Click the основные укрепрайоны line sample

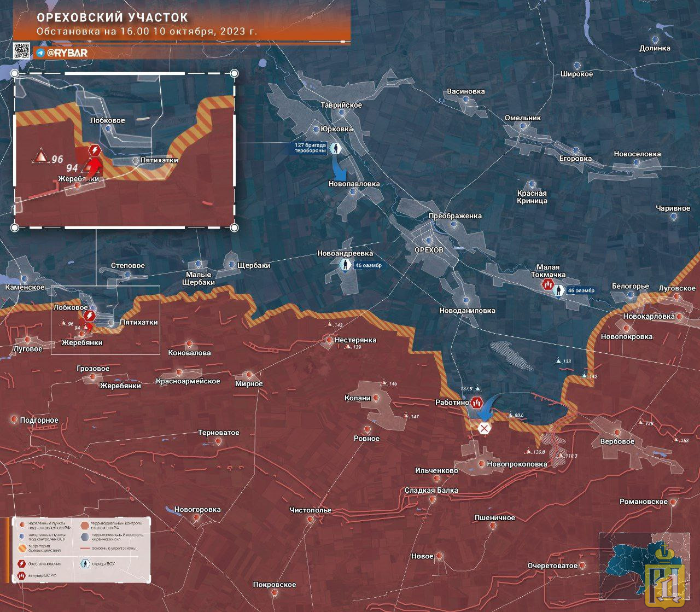pos(85,548)
